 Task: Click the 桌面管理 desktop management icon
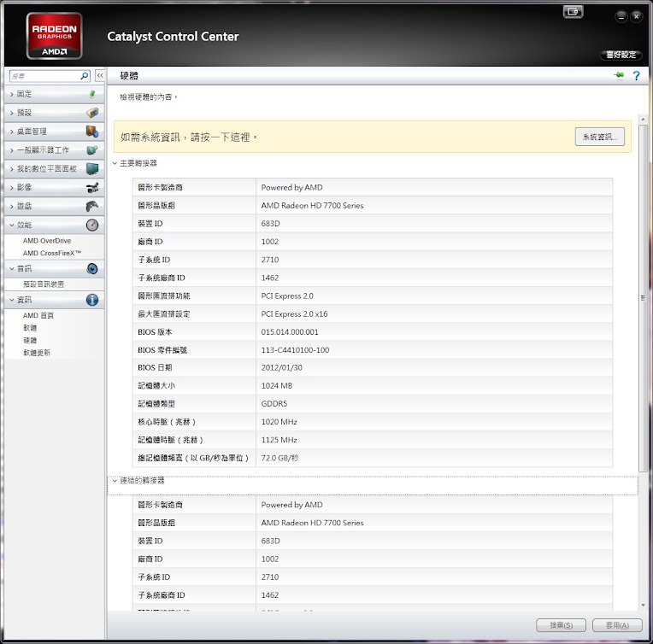coord(92,132)
